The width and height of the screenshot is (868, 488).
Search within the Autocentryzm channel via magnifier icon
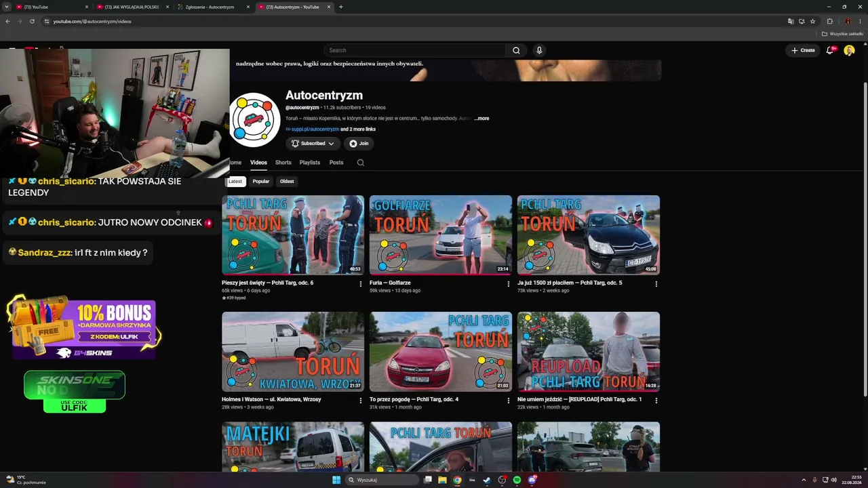click(x=361, y=163)
